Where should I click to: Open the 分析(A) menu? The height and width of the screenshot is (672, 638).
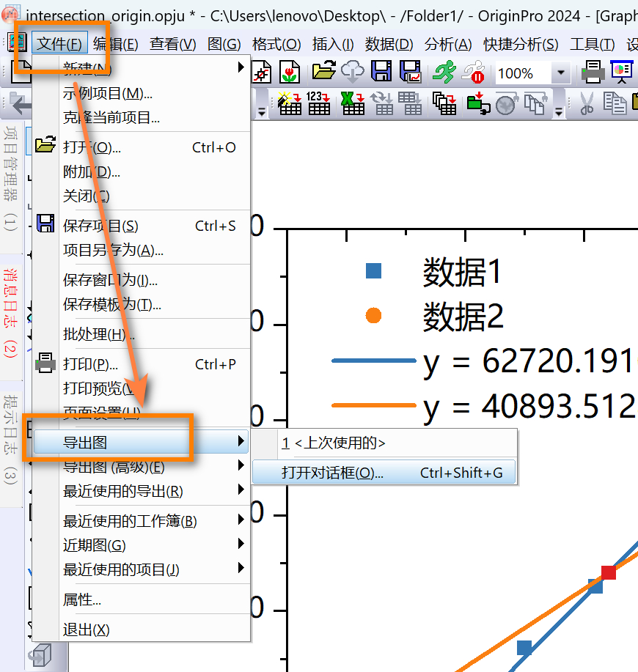click(448, 44)
